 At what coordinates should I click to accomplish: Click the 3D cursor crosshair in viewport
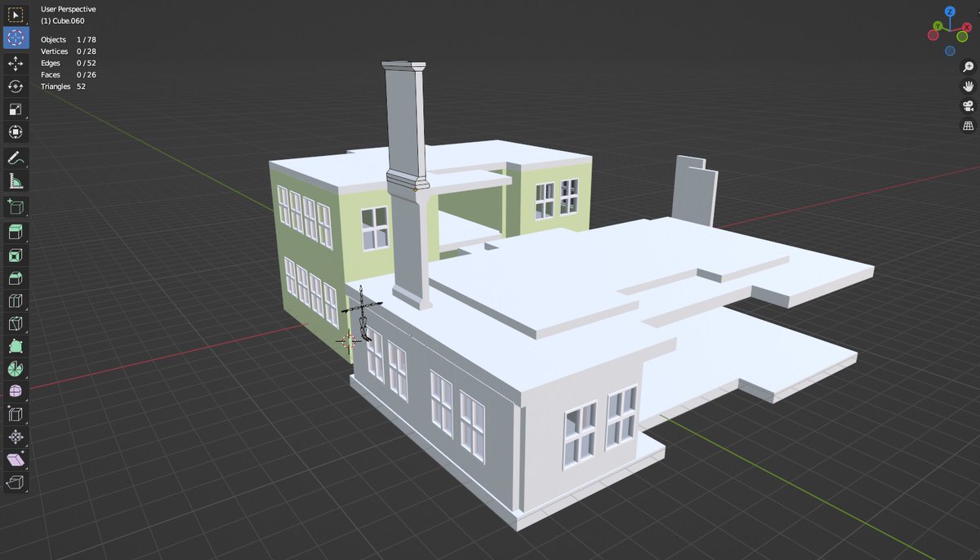tap(350, 340)
